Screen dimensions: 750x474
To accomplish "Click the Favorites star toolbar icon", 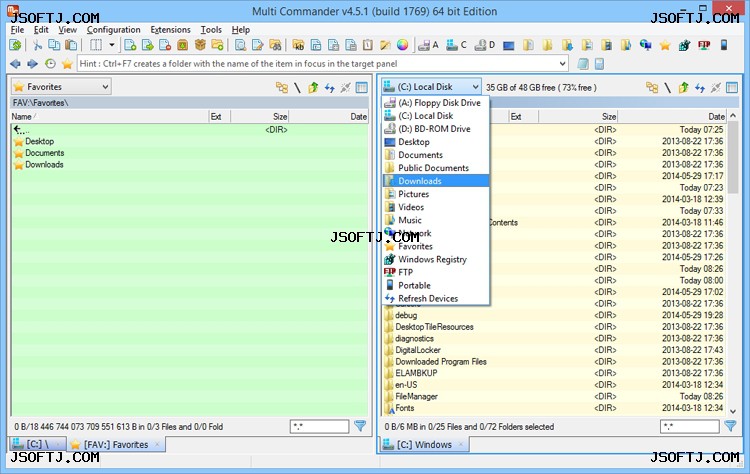I will pyautogui.click(x=665, y=45).
